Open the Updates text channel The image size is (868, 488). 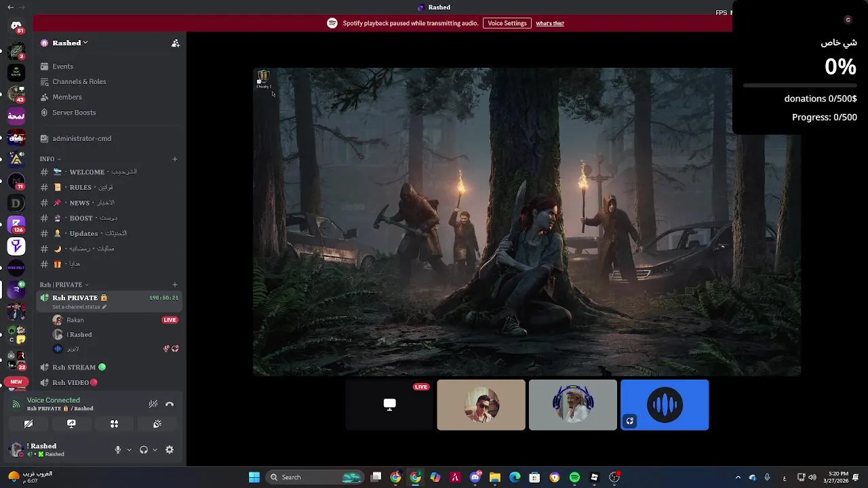click(x=110, y=233)
